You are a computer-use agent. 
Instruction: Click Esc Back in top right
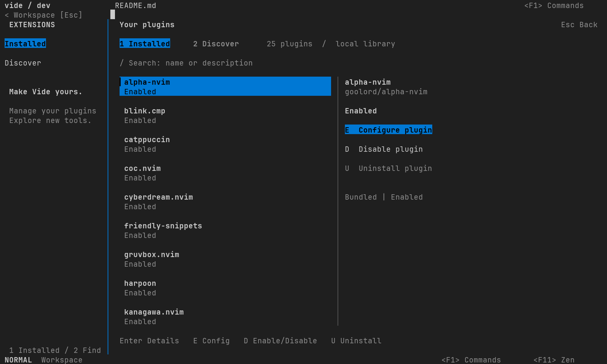(x=579, y=25)
